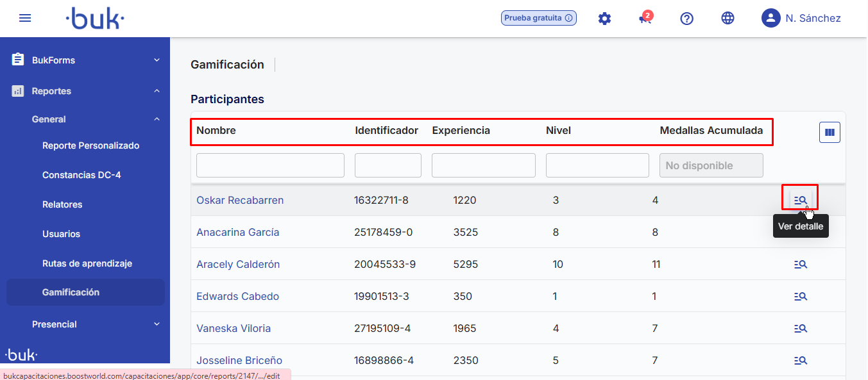View detail for Edwards Cabedo
This screenshot has height=380, width=868.
tap(800, 296)
